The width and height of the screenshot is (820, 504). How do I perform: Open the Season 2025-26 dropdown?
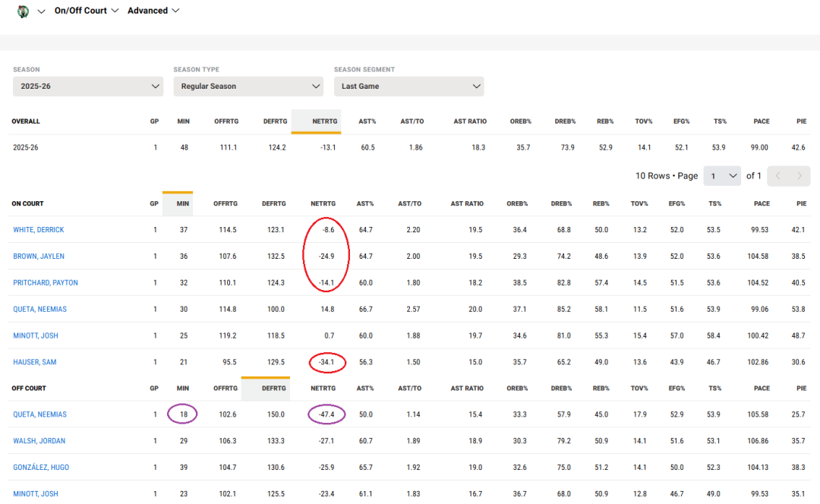(88, 87)
